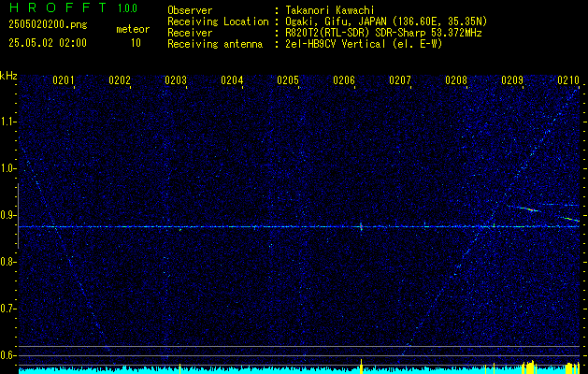Click frequency axis label 0.6
588x374 pixels.
click(x=7, y=355)
